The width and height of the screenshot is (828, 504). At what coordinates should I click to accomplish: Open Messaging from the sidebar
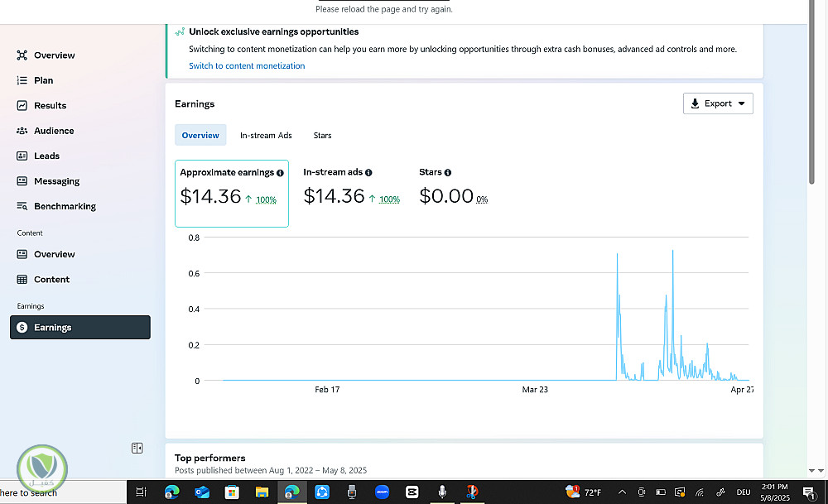(56, 181)
